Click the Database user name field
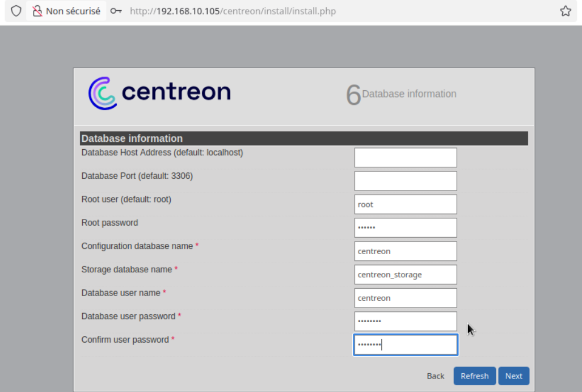The height and width of the screenshot is (392, 582). click(x=405, y=298)
